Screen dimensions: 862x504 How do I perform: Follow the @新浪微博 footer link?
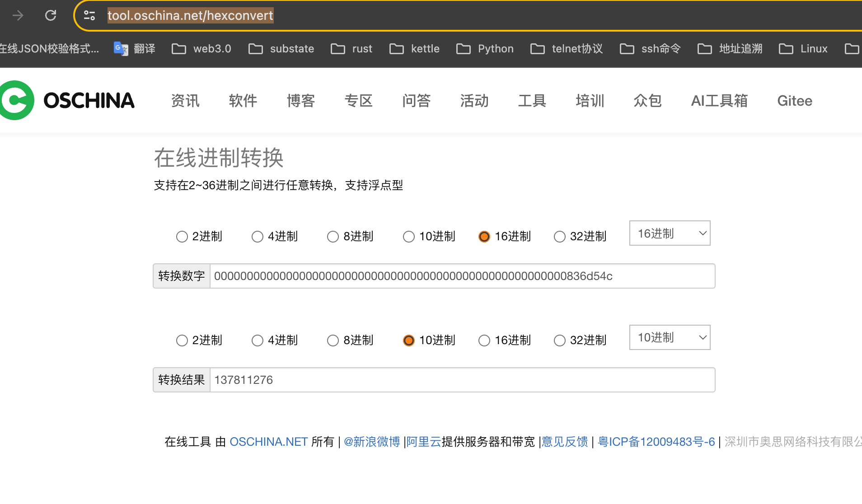372,442
